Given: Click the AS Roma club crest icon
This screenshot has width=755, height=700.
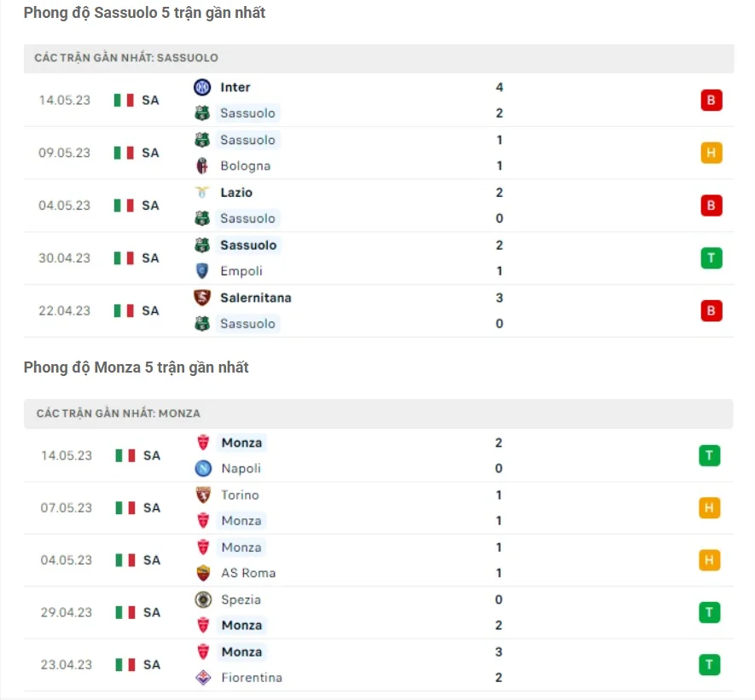Looking at the screenshot, I should click(x=200, y=573).
